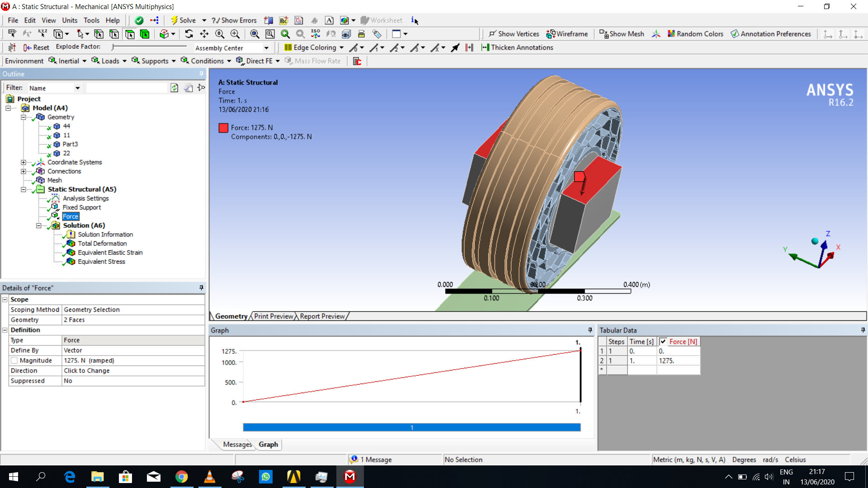Open the Filter Name dropdown
Viewport: 868px width, 488px height.
click(x=77, y=88)
